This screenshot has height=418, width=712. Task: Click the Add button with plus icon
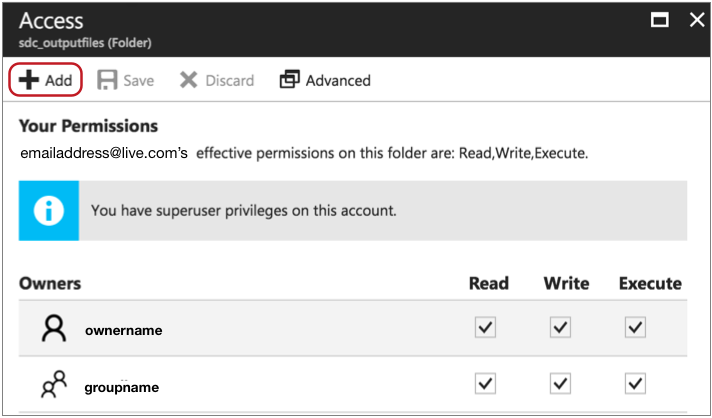(x=46, y=80)
